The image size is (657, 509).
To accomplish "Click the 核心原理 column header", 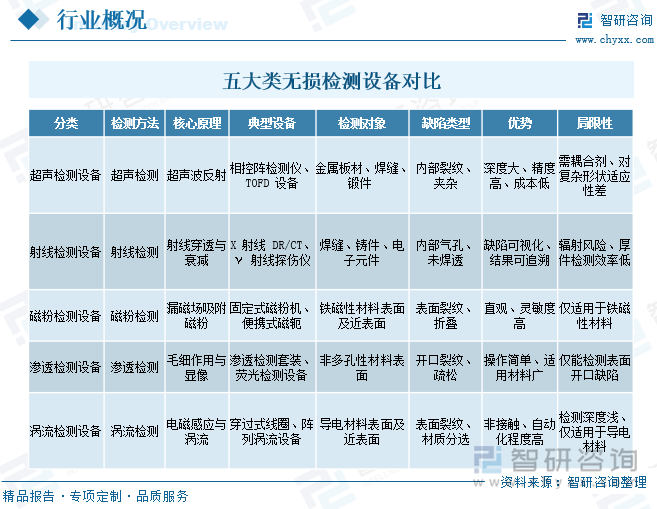I will pos(197,123).
